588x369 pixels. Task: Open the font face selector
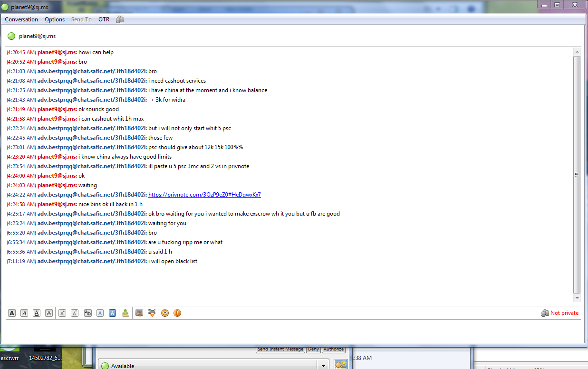pyautogui.click(x=88, y=313)
